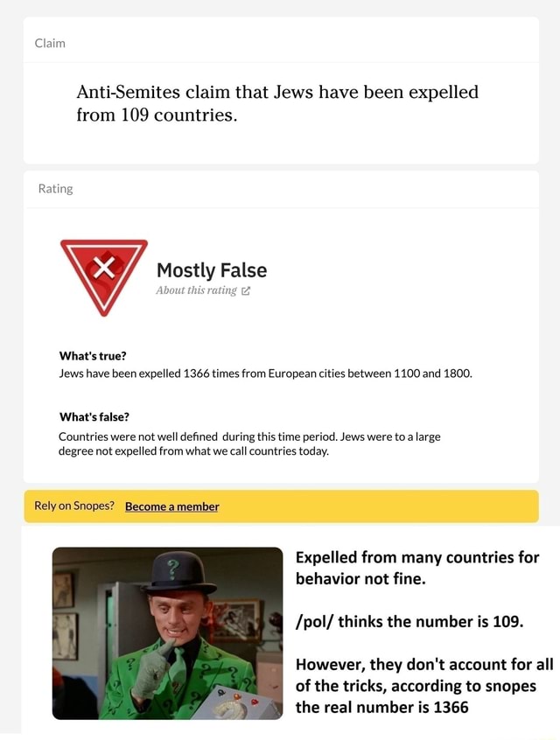Click the last caption paragraph mentioning snopes

424,686
